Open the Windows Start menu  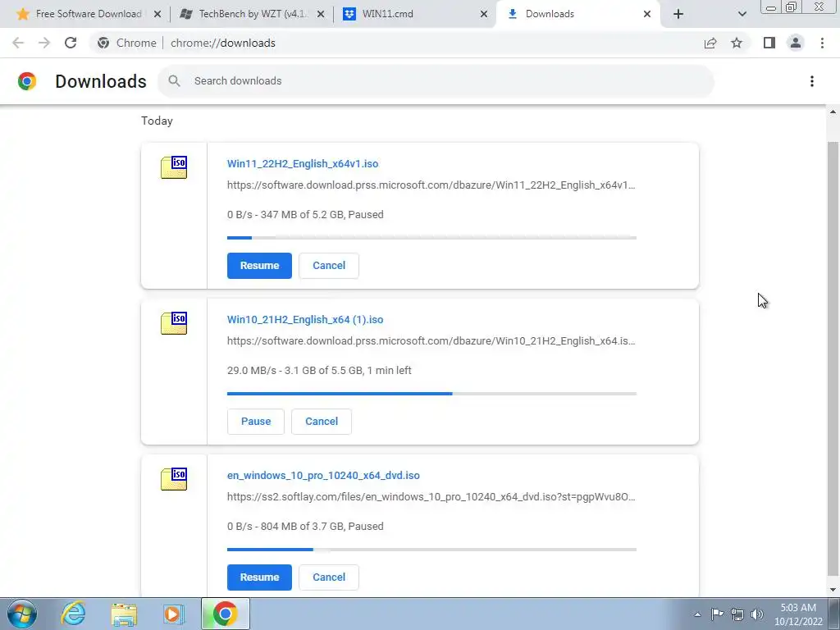pyautogui.click(x=21, y=614)
